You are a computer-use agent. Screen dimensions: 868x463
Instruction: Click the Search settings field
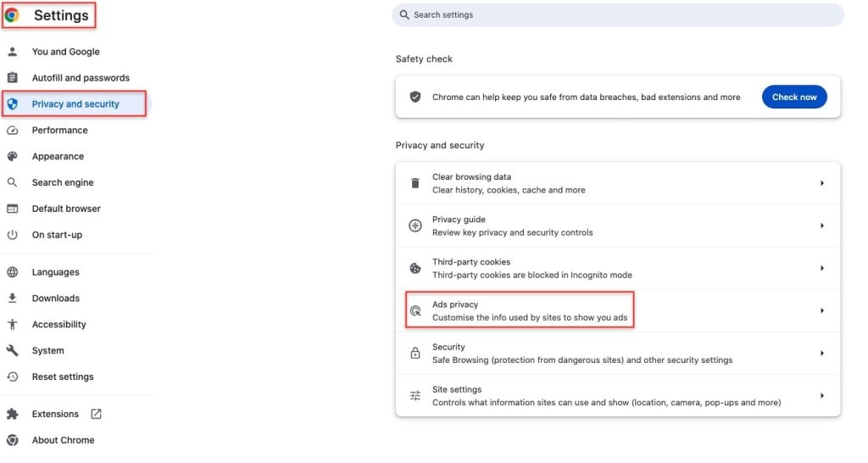coord(619,15)
